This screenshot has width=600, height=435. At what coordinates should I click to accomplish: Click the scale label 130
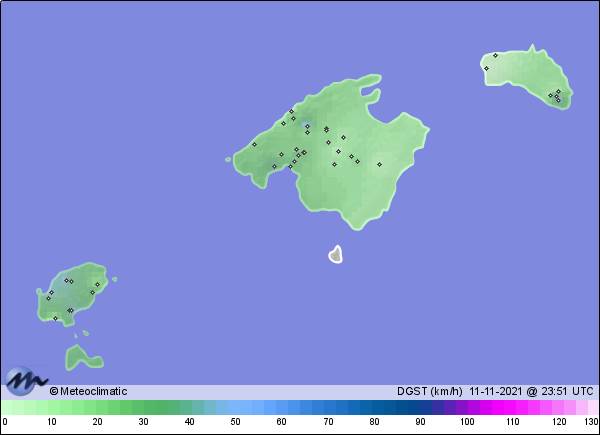[x=592, y=422]
